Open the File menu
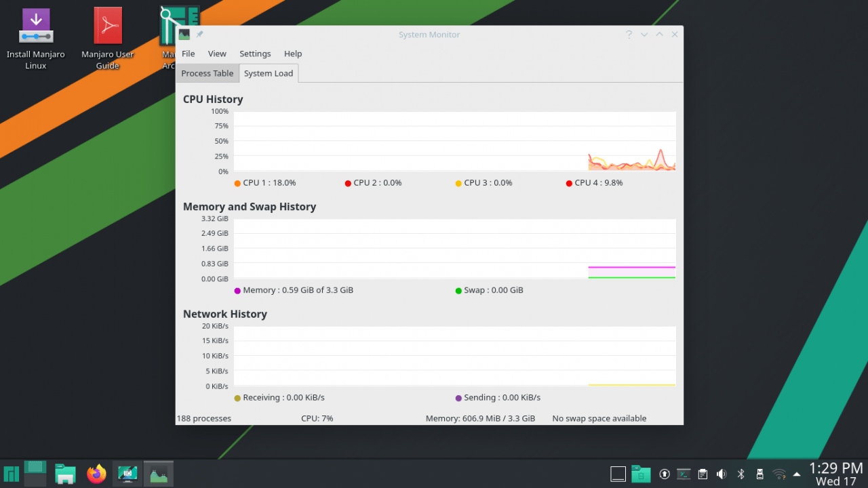 tap(188, 54)
